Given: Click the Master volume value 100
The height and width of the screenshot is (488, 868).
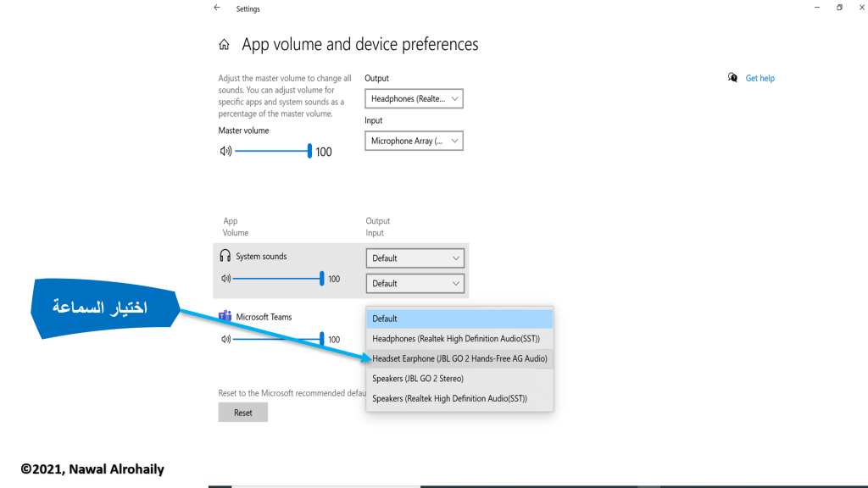Looking at the screenshot, I should (324, 152).
